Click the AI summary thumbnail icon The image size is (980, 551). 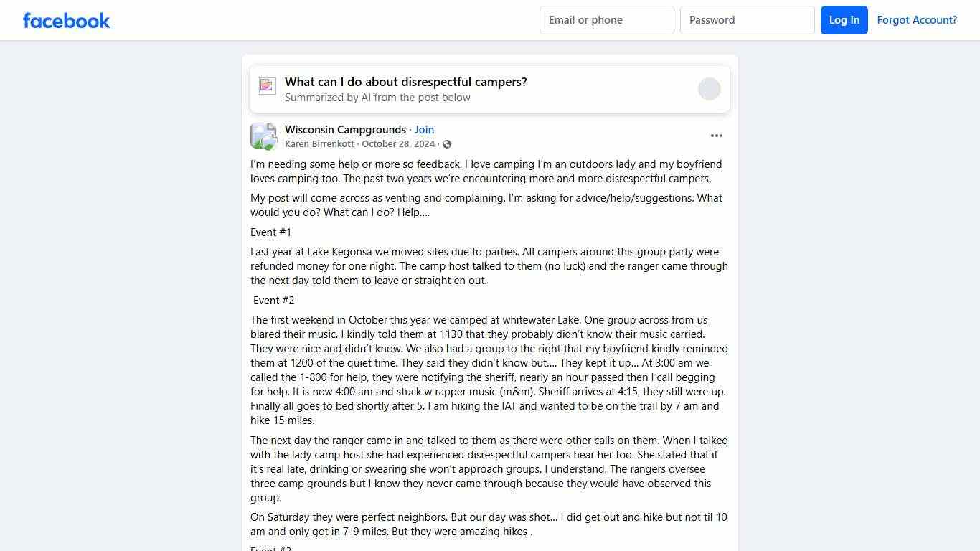coord(268,86)
